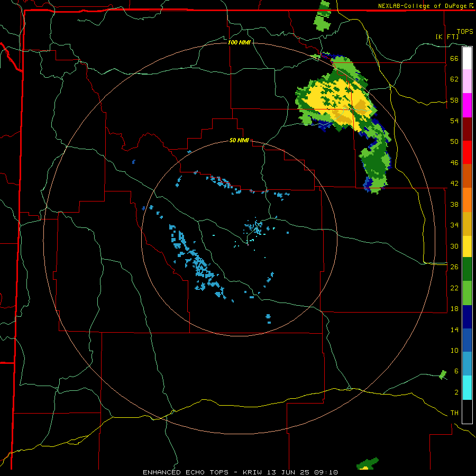Click the 6 legend value label
476x476 pixels.
(x=456, y=371)
